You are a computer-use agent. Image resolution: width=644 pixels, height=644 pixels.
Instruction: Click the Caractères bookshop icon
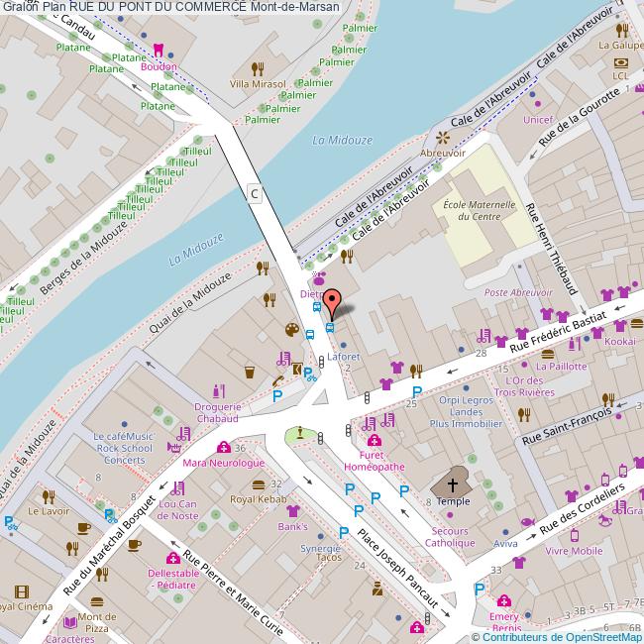(69, 622)
